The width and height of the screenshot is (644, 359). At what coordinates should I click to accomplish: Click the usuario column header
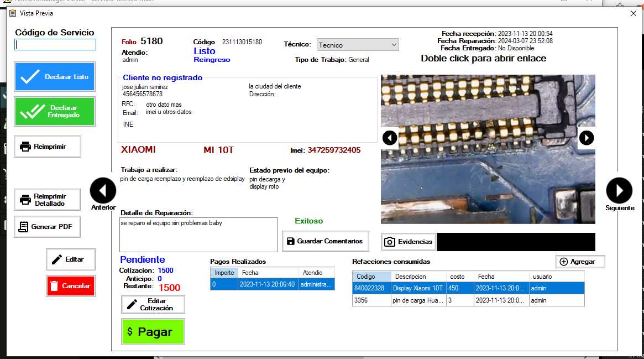pos(557,277)
